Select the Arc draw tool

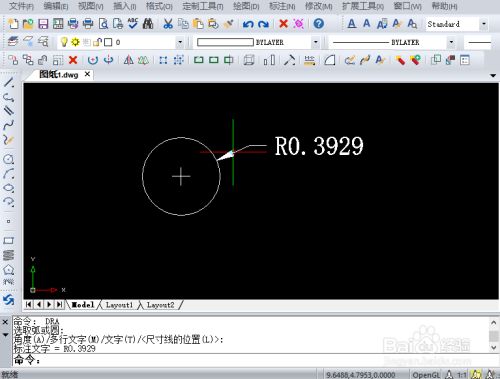[8, 173]
